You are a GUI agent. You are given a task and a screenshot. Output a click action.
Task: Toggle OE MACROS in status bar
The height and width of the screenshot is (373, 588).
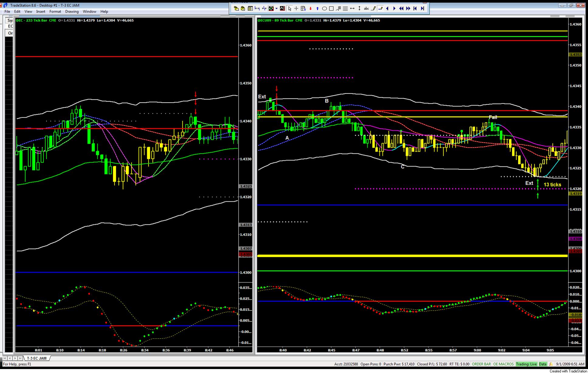[503, 364]
